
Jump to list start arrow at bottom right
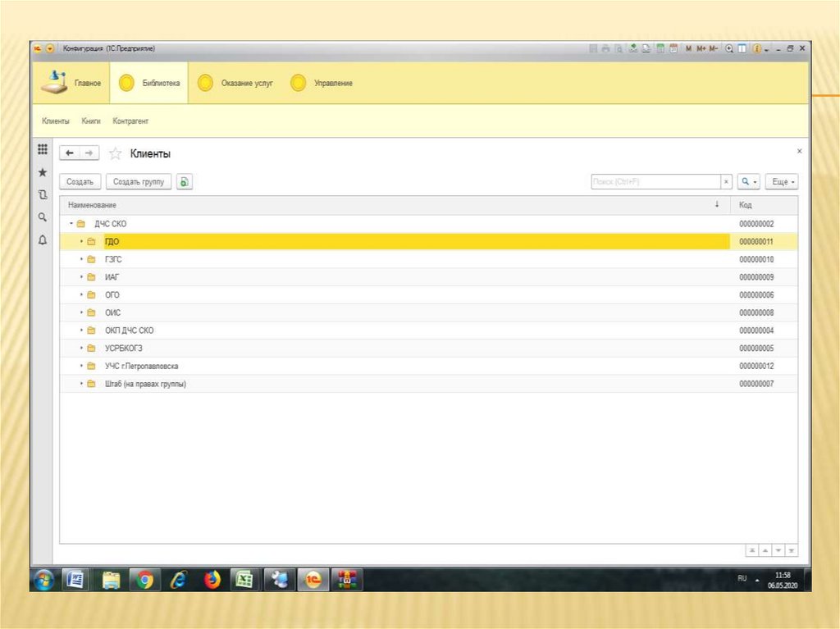[752, 550]
